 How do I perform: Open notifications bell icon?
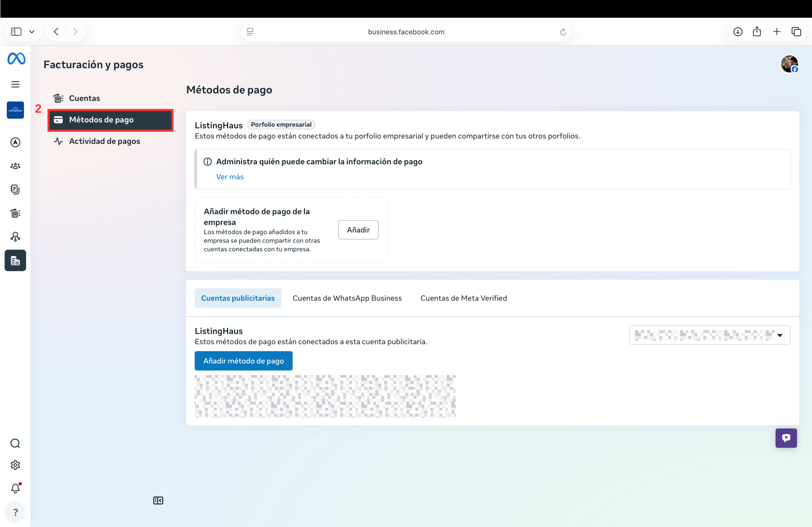click(15, 488)
